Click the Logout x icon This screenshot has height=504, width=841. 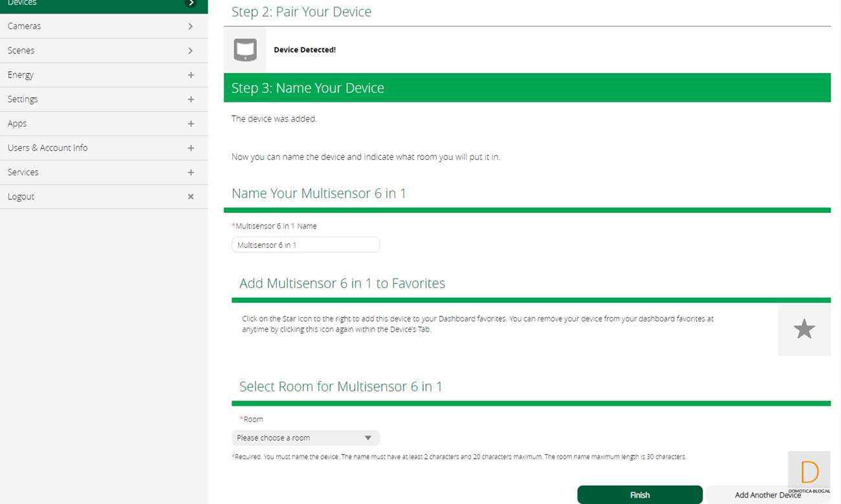pos(190,197)
